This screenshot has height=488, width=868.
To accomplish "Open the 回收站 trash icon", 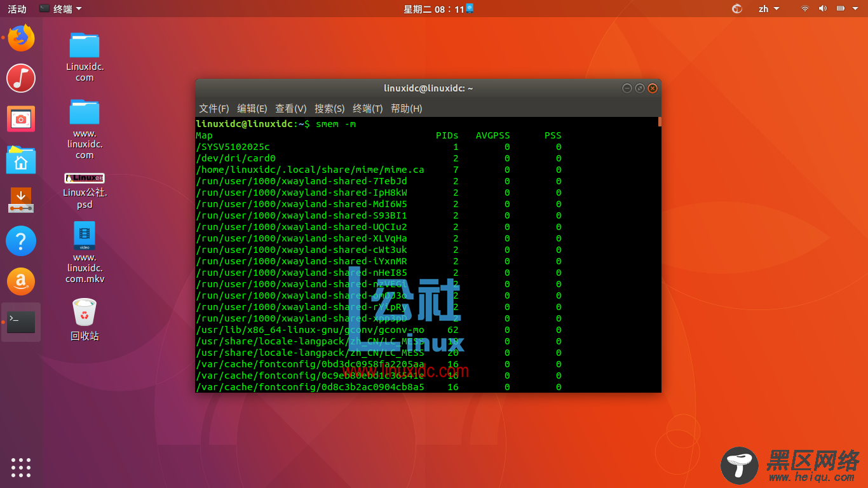I will 85,320.
